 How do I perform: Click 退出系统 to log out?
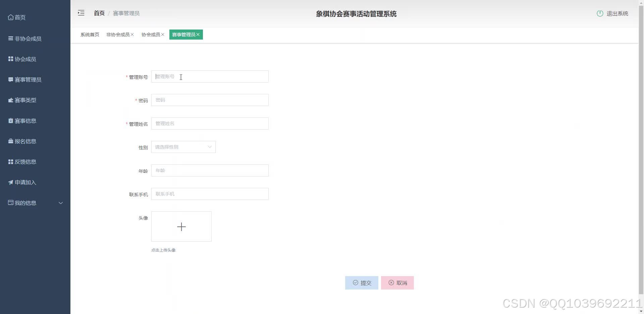[617, 13]
